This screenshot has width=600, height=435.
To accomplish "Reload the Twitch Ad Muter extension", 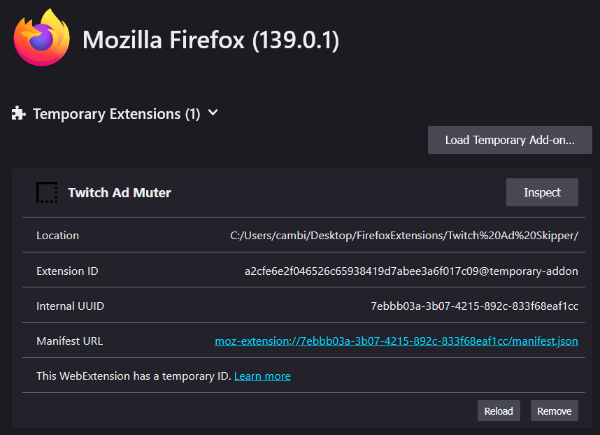I will pos(498,411).
